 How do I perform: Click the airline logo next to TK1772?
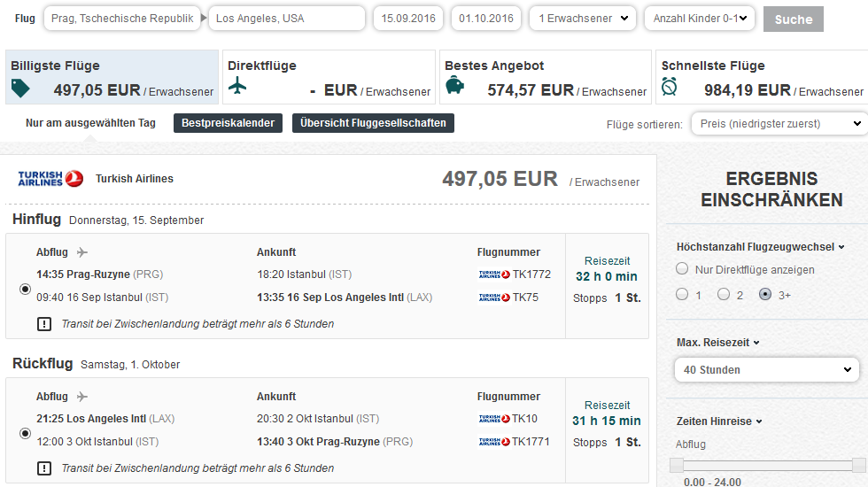(x=494, y=274)
